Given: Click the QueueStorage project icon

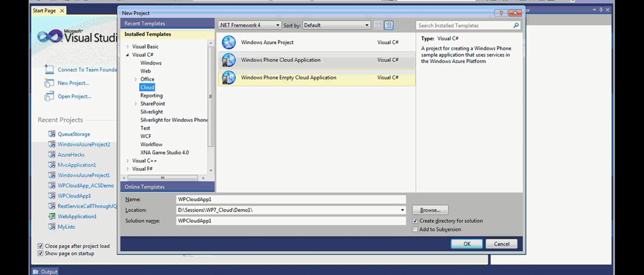Looking at the screenshot, I should pos(52,134).
